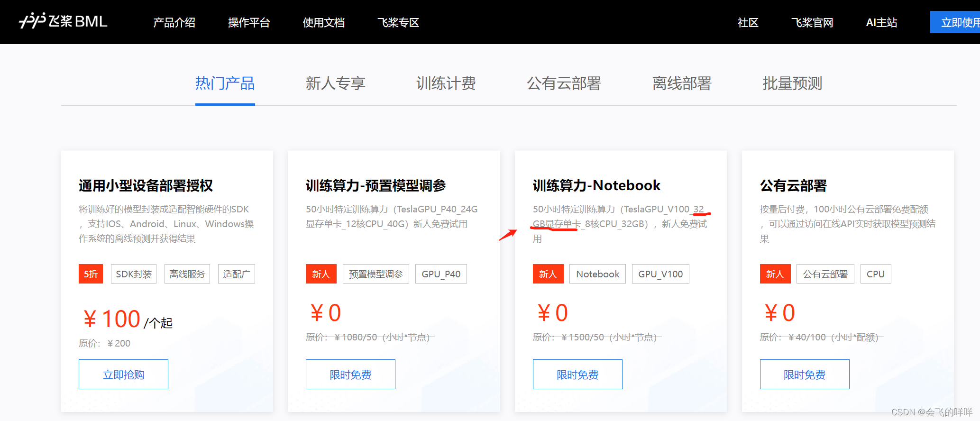Click 新人 badge on 预置模型调参 card
This screenshot has height=421, width=980.
click(321, 274)
